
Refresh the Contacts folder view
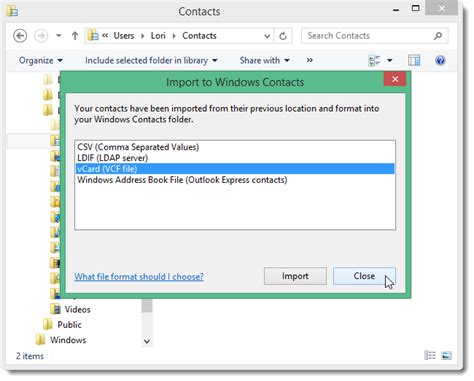click(283, 36)
